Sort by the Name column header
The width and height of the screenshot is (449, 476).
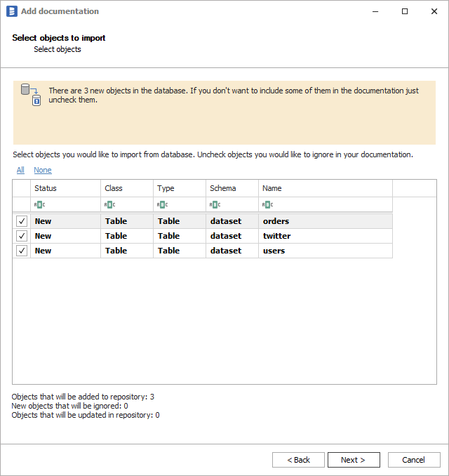(325, 188)
